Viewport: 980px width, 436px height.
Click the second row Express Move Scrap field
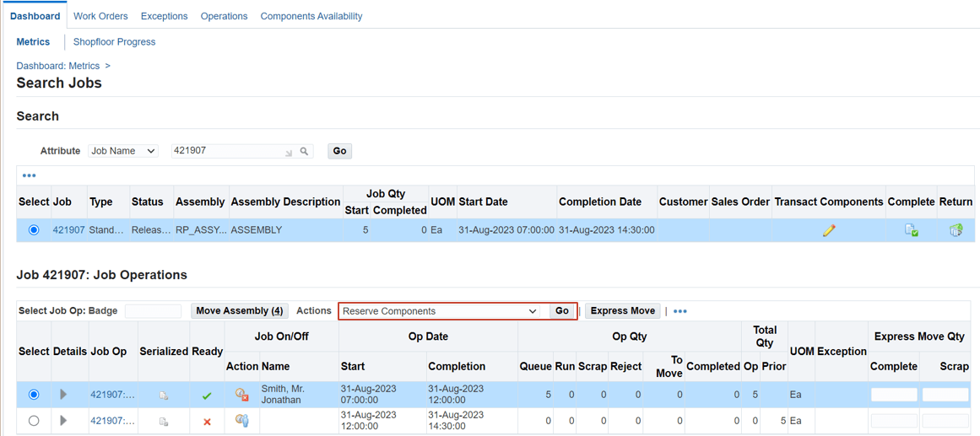click(945, 421)
